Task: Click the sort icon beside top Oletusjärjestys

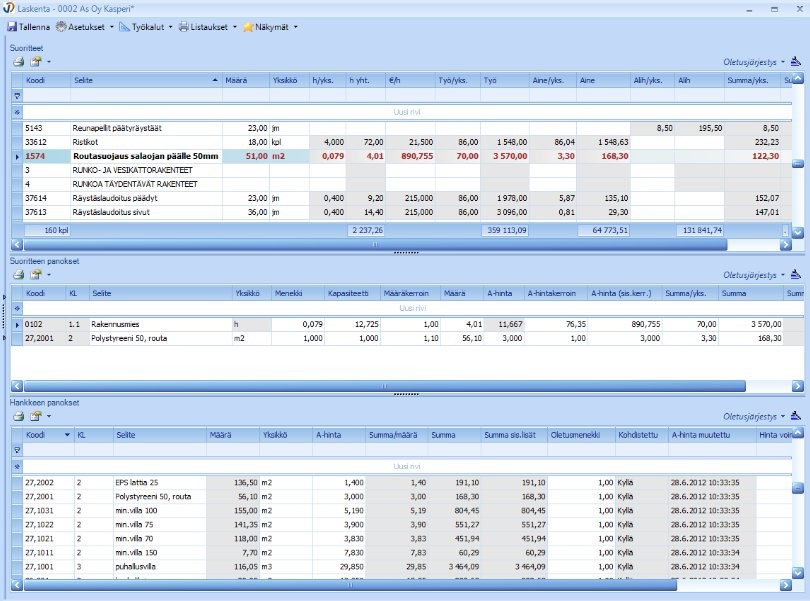Action: 796,62
